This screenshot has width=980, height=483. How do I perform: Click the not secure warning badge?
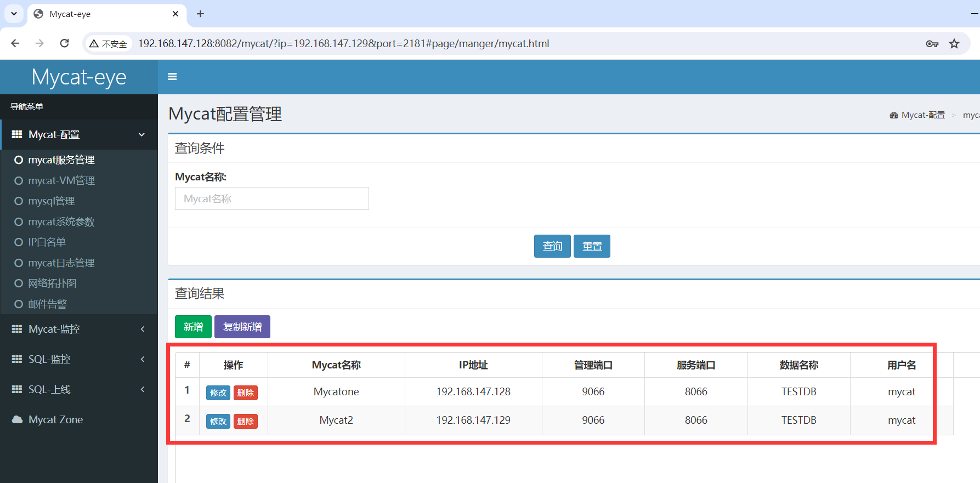pyautogui.click(x=109, y=44)
